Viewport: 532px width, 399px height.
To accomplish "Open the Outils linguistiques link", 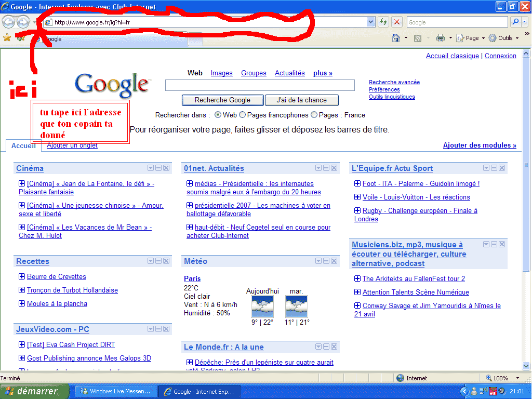I will (x=392, y=97).
